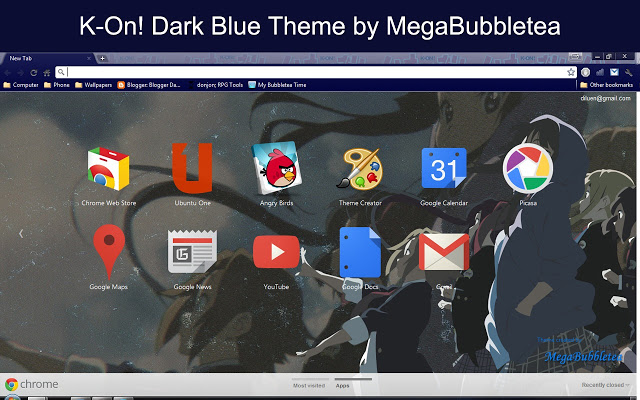Open the mail checker extension icon
Screen dimensions: 640x400
coord(614,72)
